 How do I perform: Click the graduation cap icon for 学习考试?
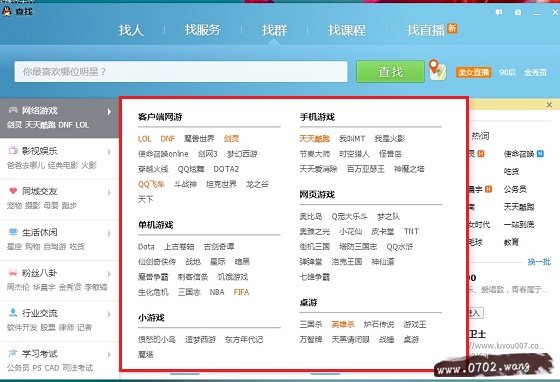click(x=13, y=353)
